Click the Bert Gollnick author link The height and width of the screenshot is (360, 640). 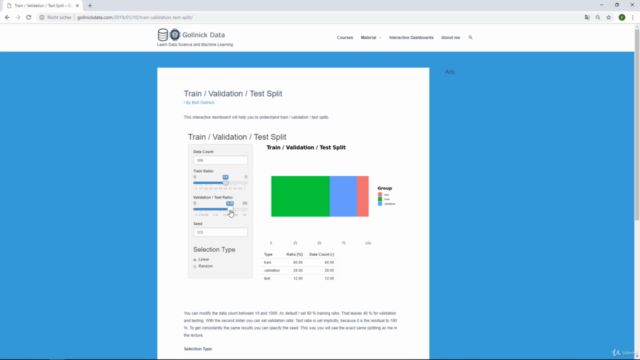click(203, 102)
